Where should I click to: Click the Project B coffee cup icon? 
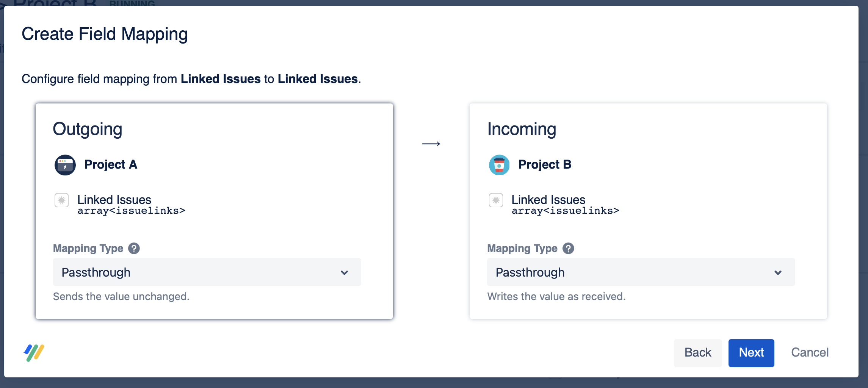(x=499, y=164)
